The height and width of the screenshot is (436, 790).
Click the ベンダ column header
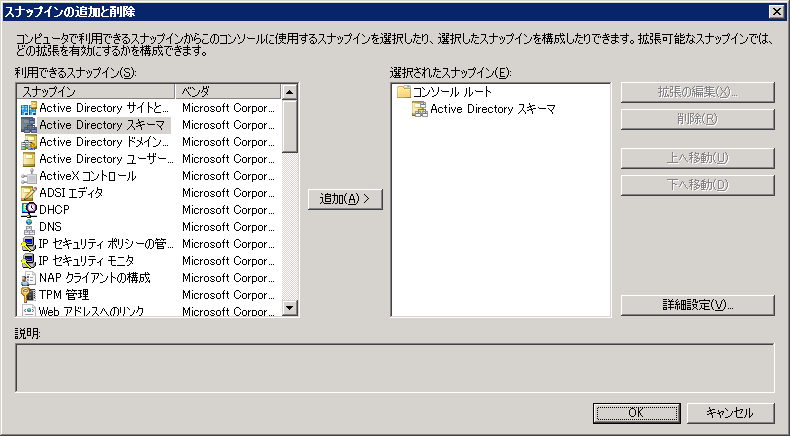227,91
